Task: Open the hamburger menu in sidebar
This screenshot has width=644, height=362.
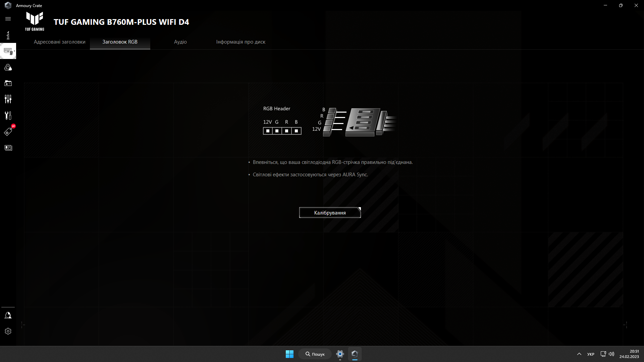Action: click(8, 19)
